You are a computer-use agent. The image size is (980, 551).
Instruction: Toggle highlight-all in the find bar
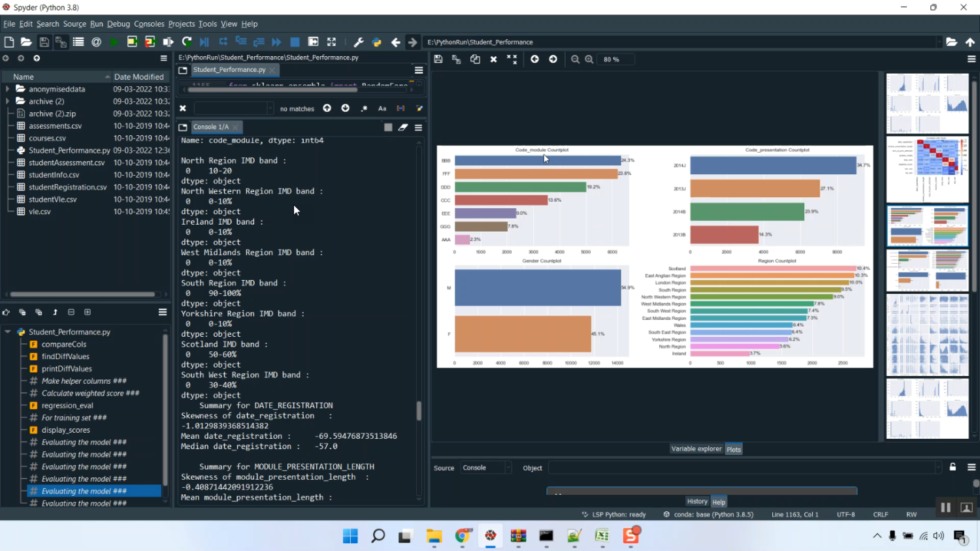pyautogui.click(x=419, y=108)
